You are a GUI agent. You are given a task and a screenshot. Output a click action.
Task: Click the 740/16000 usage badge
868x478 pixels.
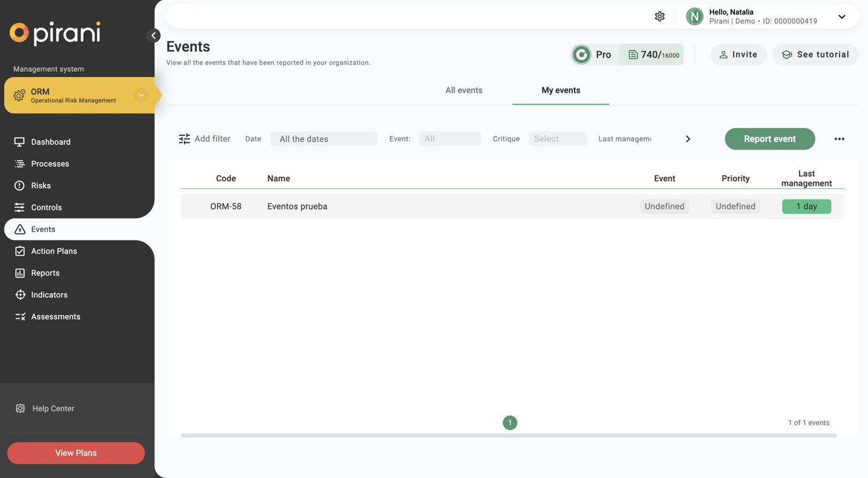click(652, 54)
